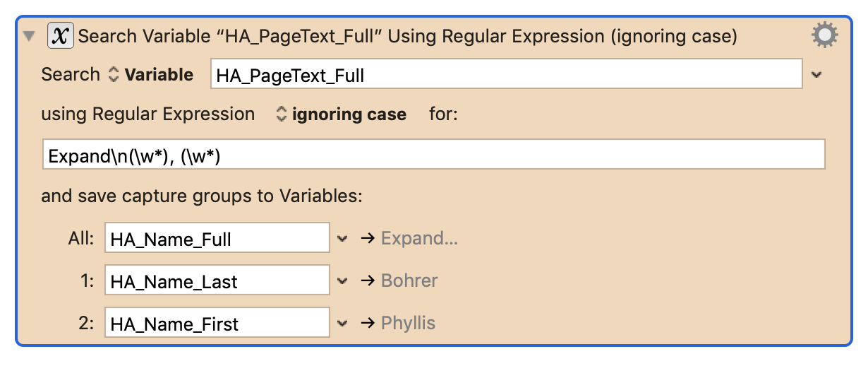The image size is (868, 366).
Task: Click the regular expression pattern field
Action: click(433, 155)
